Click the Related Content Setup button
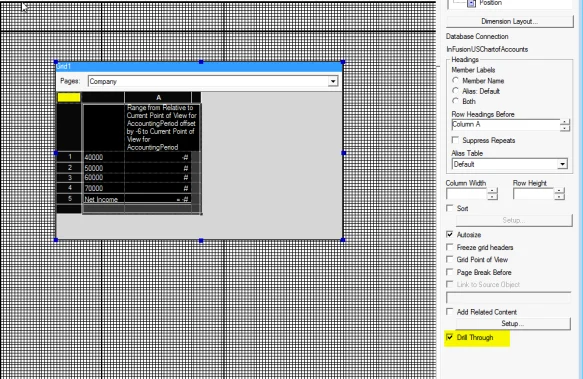This screenshot has height=379, width=583. pos(513,324)
